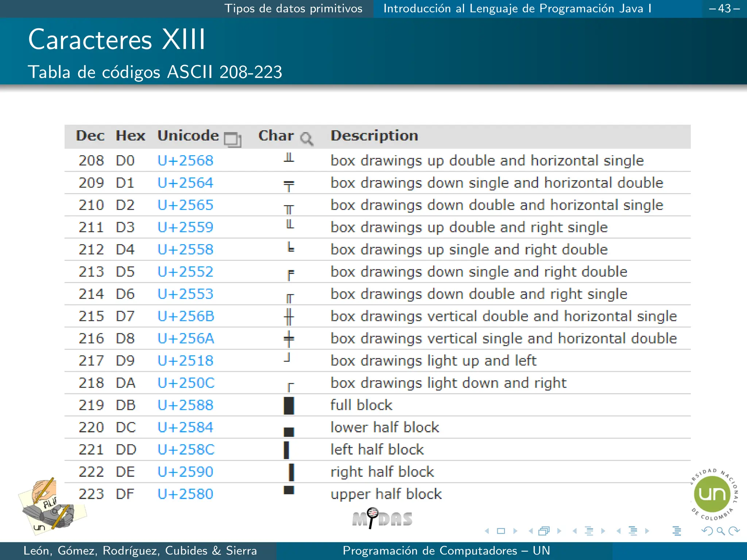Click the 'Programación de Computadores – UN' footer
This screenshot has height=560, width=747.
click(446, 551)
